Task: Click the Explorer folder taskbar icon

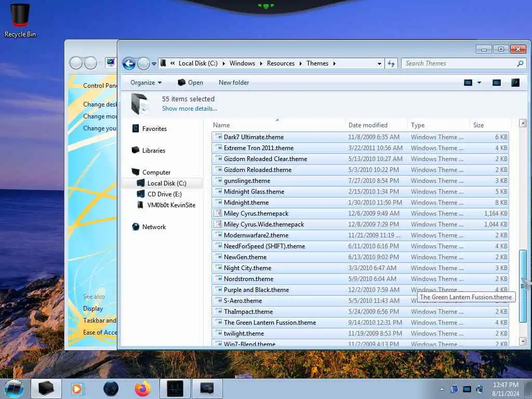Action: click(46, 389)
